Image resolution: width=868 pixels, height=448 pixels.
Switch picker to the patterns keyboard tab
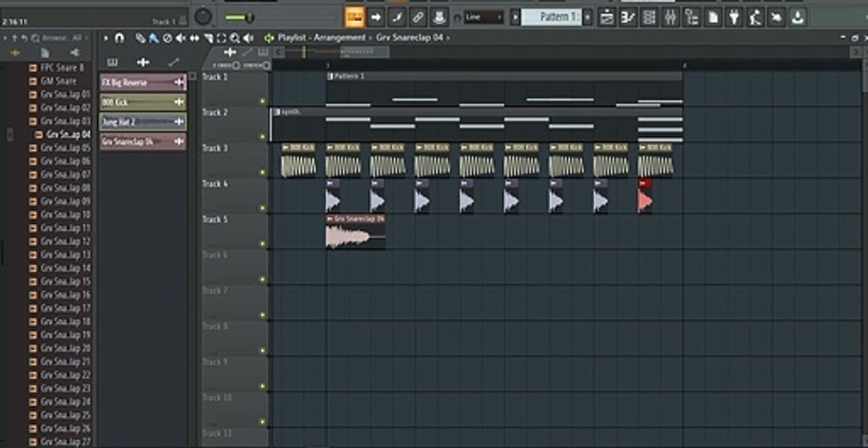(113, 62)
